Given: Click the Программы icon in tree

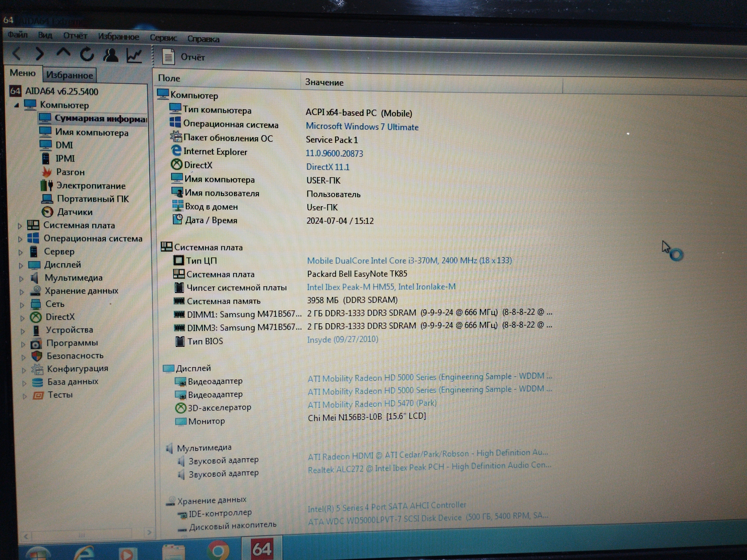Looking at the screenshot, I should (36, 344).
